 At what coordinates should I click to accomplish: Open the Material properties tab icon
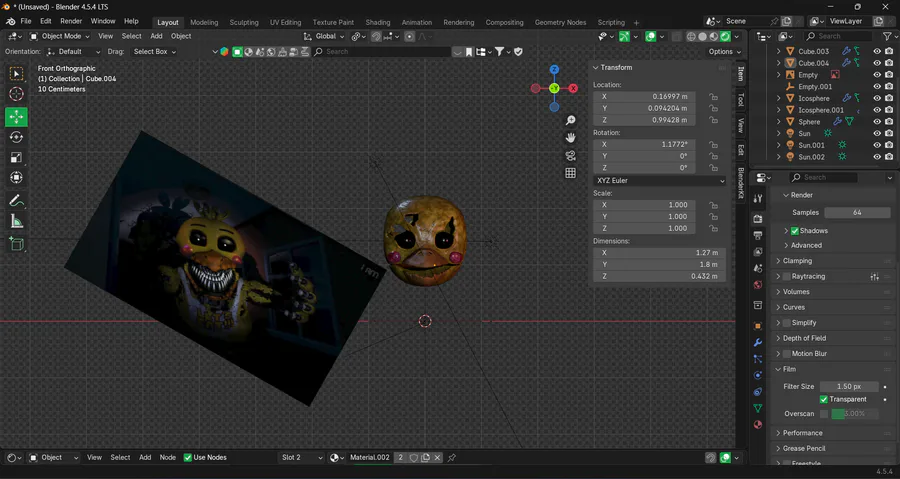pos(758,425)
